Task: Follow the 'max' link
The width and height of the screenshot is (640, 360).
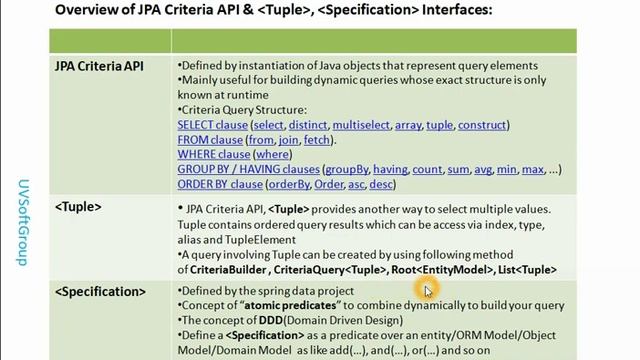Action: point(533,169)
